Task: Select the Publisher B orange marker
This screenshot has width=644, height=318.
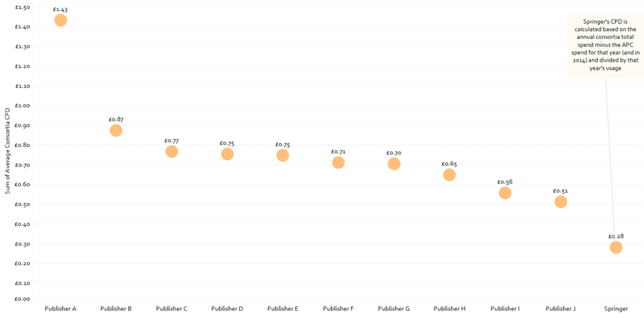Action: click(116, 130)
